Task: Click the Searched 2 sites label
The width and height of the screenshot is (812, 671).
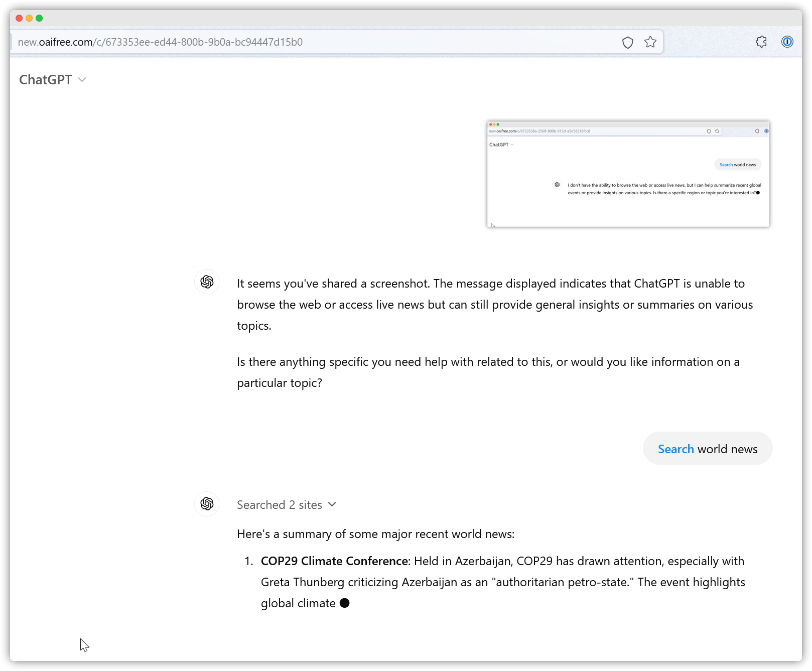Action: coord(280,505)
